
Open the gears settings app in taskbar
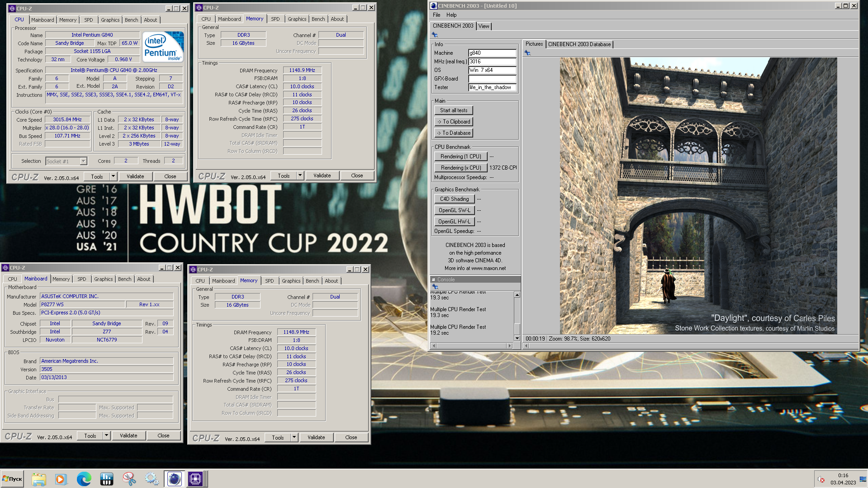tap(152, 479)
